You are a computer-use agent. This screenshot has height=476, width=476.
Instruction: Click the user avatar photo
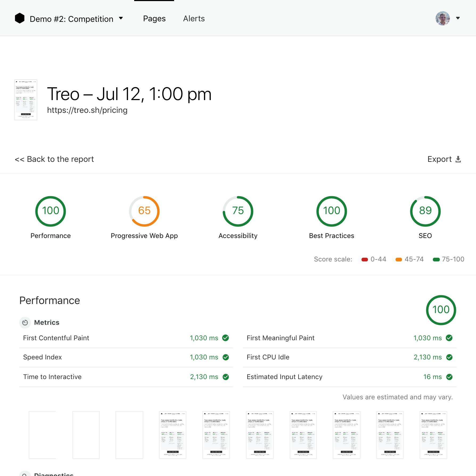[x=443, y=18]
